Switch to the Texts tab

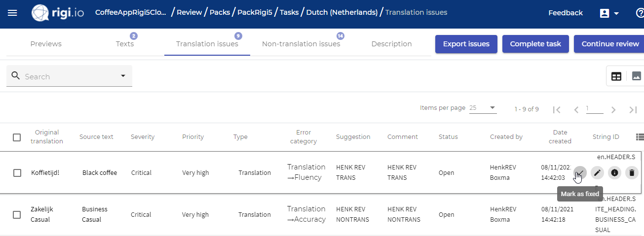point(125,43)
